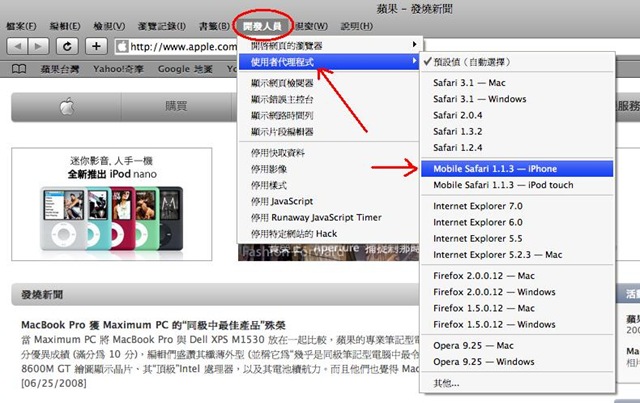Click the Apple logo tab on the webpage
This screenshot has width=640, height=403.
[x=67, y=107]
